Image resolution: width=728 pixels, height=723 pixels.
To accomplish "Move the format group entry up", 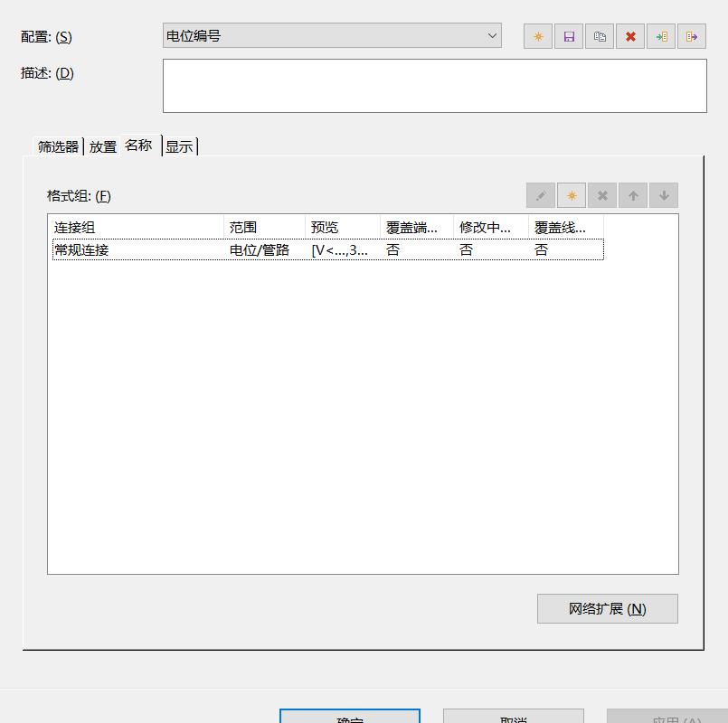I will (633, 195).
